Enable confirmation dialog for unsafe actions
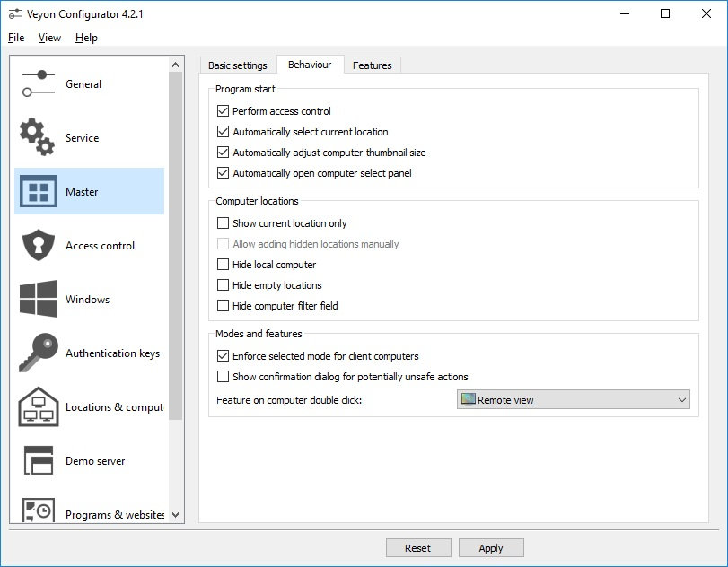Viewport: 728px width, 567px height. [223, 376]
